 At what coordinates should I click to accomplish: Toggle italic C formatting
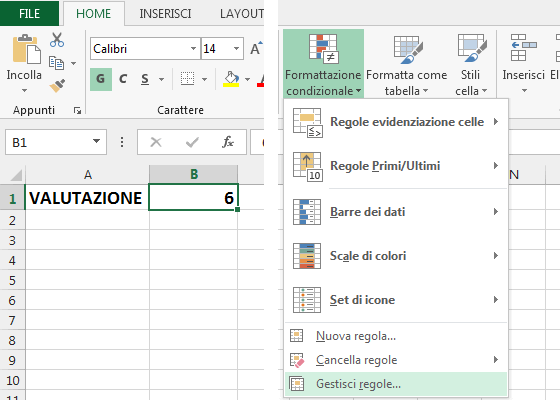pos(123,79)
